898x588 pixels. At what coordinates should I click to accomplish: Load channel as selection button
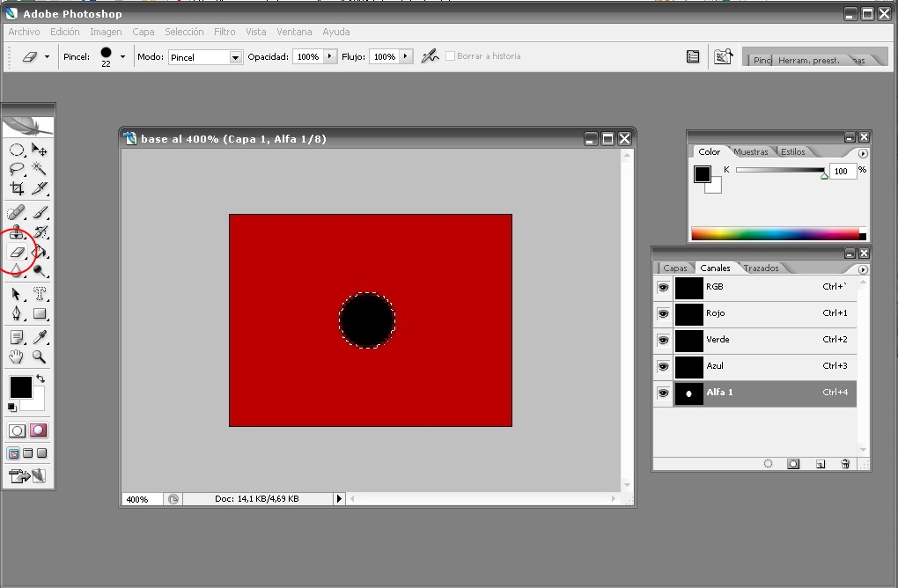tap(768, 464)
